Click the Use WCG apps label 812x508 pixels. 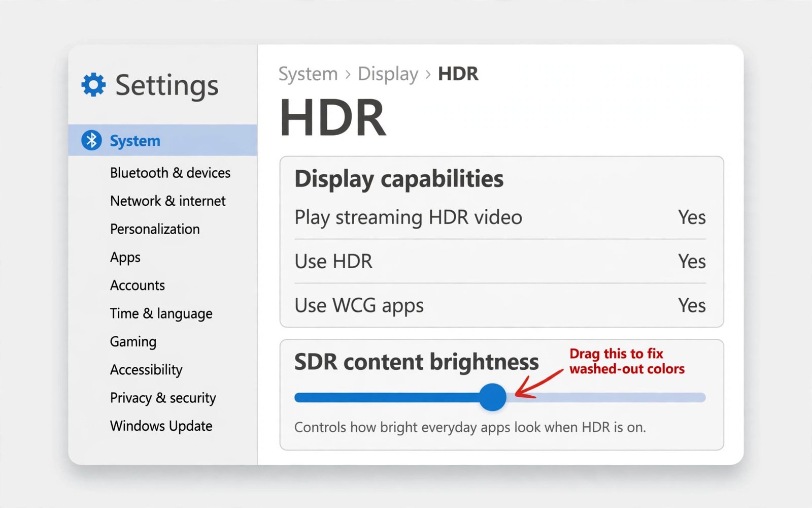(x=359, y=306)
